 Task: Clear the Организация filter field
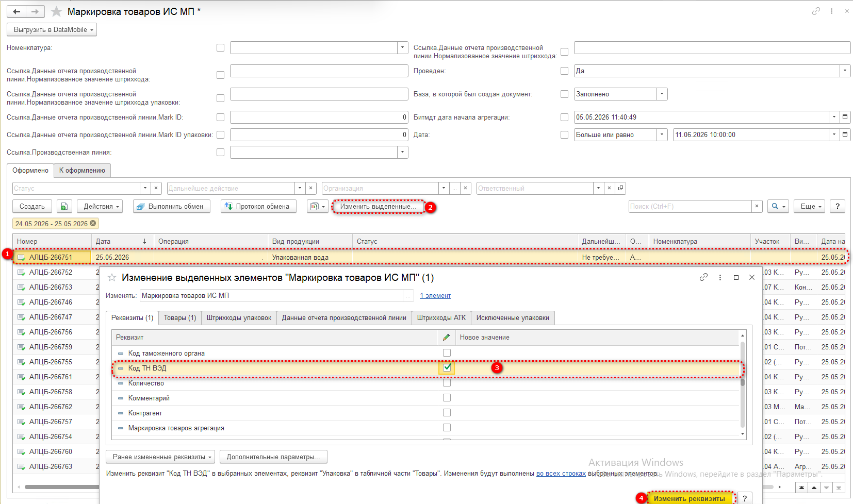point(465,188)
